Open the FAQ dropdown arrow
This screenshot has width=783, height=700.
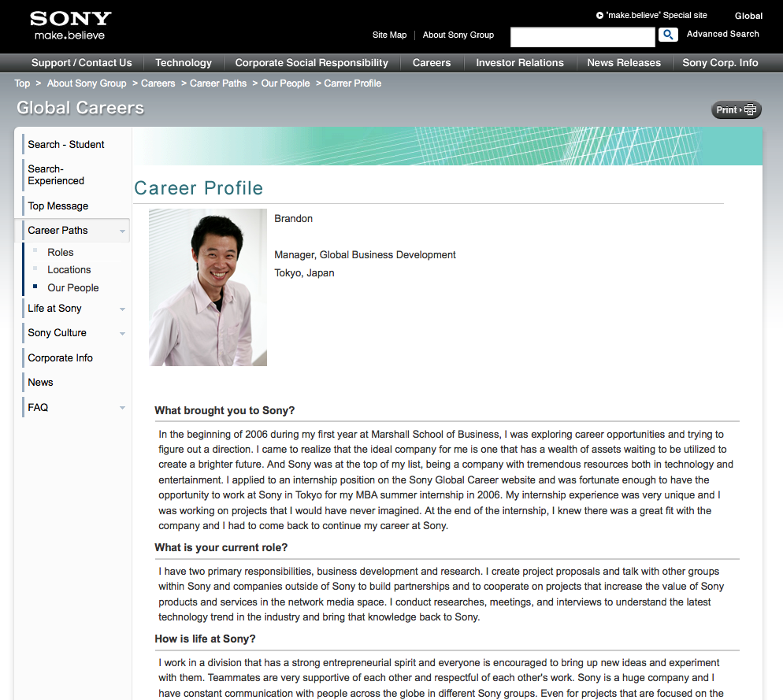click(x=121, y=407)
